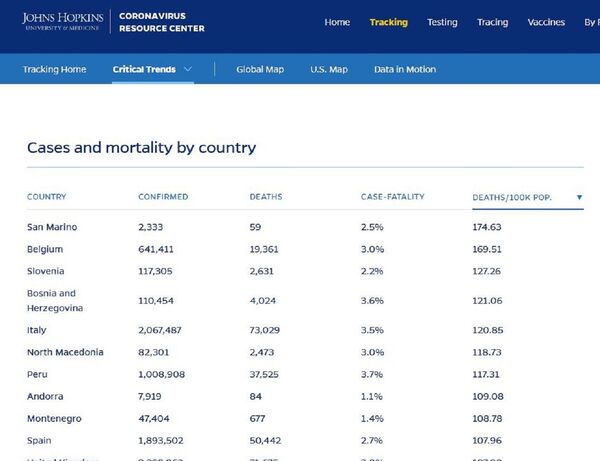
Task: Click the Tracking Home link
Action: pos(54,70)
